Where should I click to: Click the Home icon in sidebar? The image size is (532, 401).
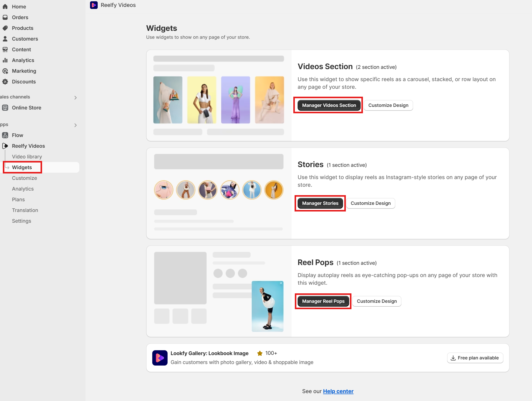pos(5,7)
